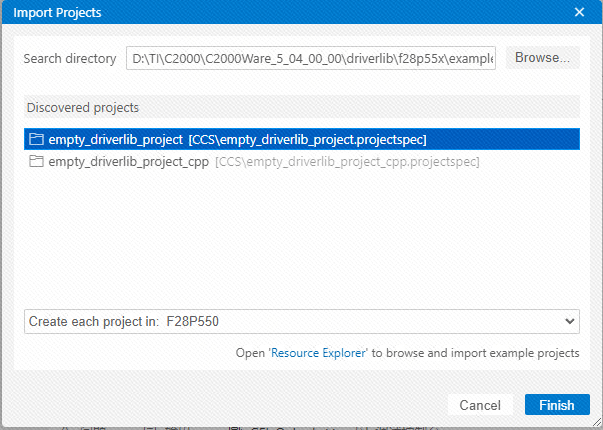Click the Search directory label
This screenshot has height=430, width=603.
70,58
